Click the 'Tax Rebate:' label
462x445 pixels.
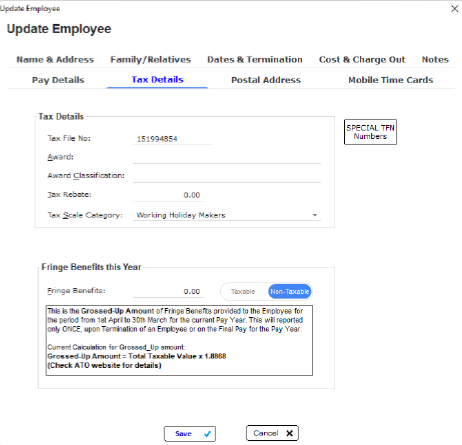click(x=69, y=195)
